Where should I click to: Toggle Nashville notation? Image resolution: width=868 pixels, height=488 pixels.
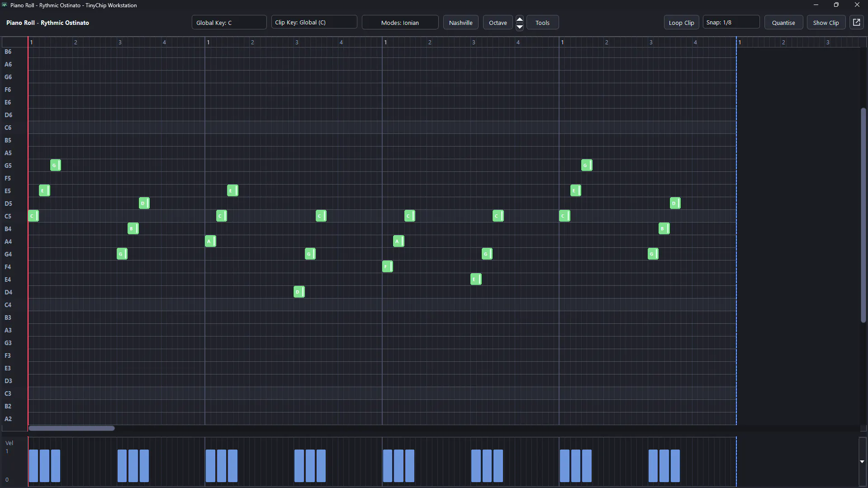coord(460,23)
